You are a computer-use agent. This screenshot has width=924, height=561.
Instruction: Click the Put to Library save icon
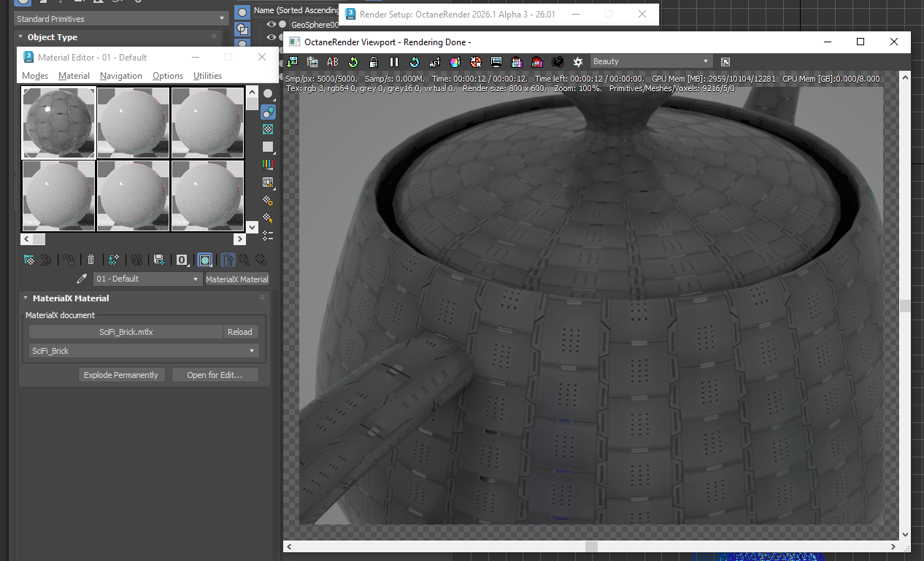point(158,259)
